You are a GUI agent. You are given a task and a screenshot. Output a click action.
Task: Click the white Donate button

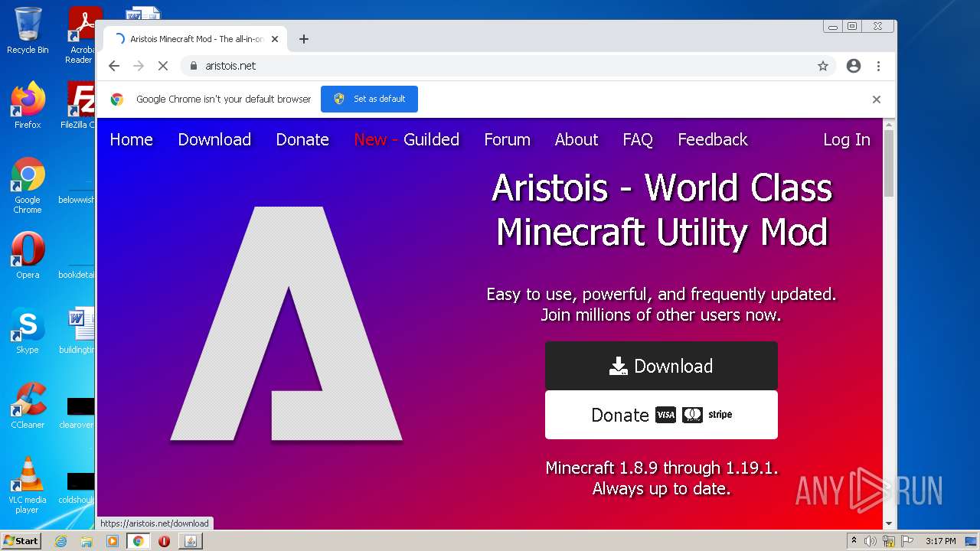click(661, 415)
